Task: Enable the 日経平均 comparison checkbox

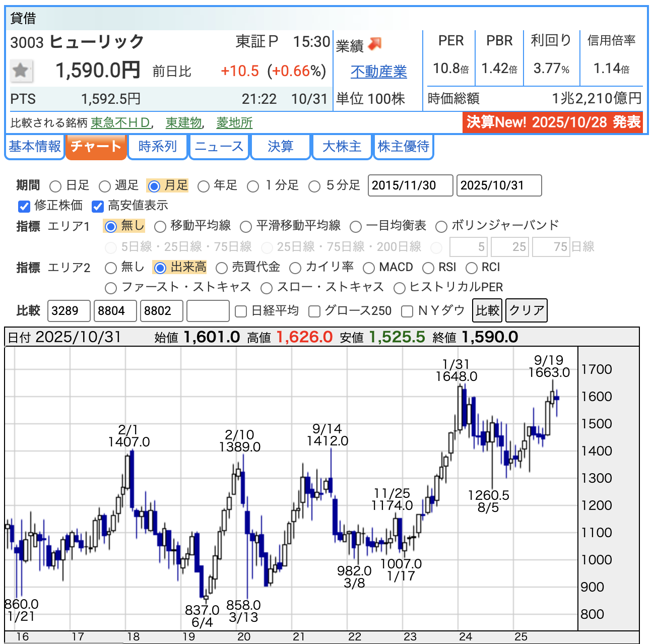Action: [x=241, y=311]
